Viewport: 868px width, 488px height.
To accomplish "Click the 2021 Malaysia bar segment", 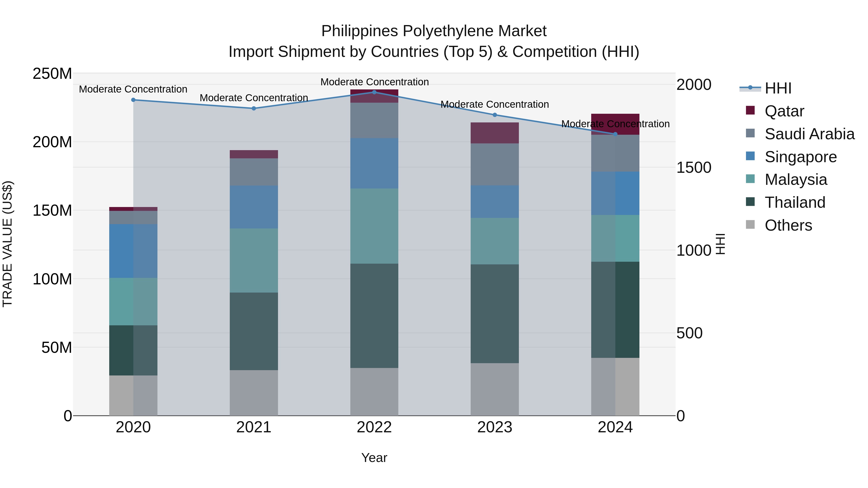I will pos(254,261).
